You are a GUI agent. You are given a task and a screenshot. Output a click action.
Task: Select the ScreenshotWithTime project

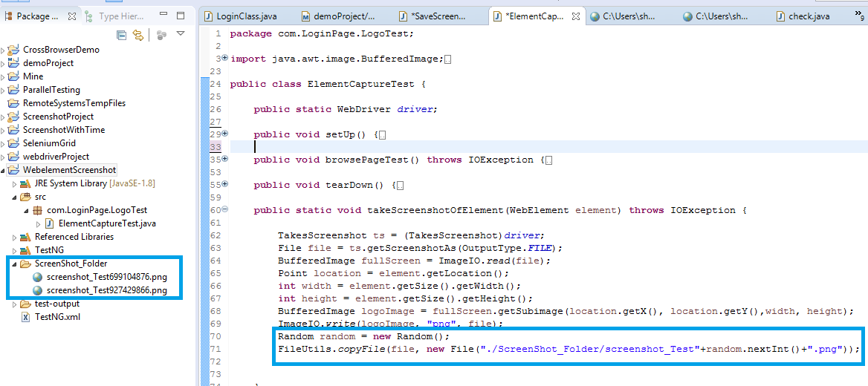point(64,130)
